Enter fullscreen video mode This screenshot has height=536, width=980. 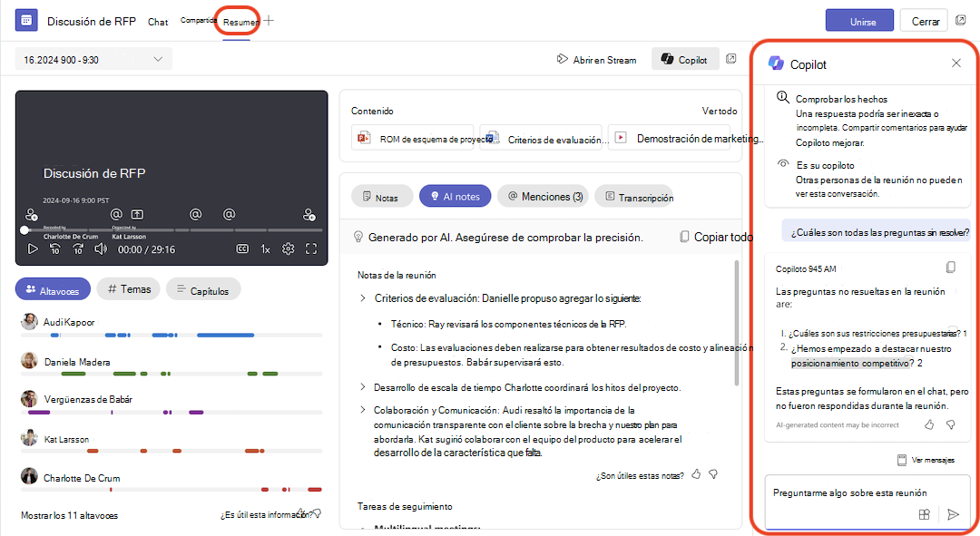click(x=311, y=249)
